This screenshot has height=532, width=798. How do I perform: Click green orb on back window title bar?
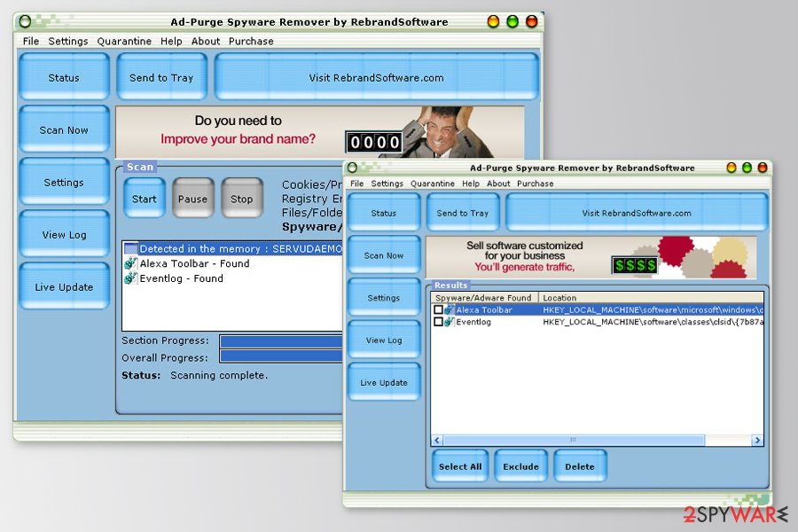click(512, 21)
